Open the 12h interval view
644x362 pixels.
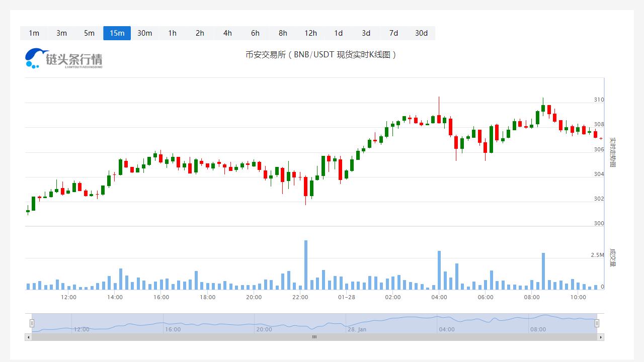coord(310,33)
